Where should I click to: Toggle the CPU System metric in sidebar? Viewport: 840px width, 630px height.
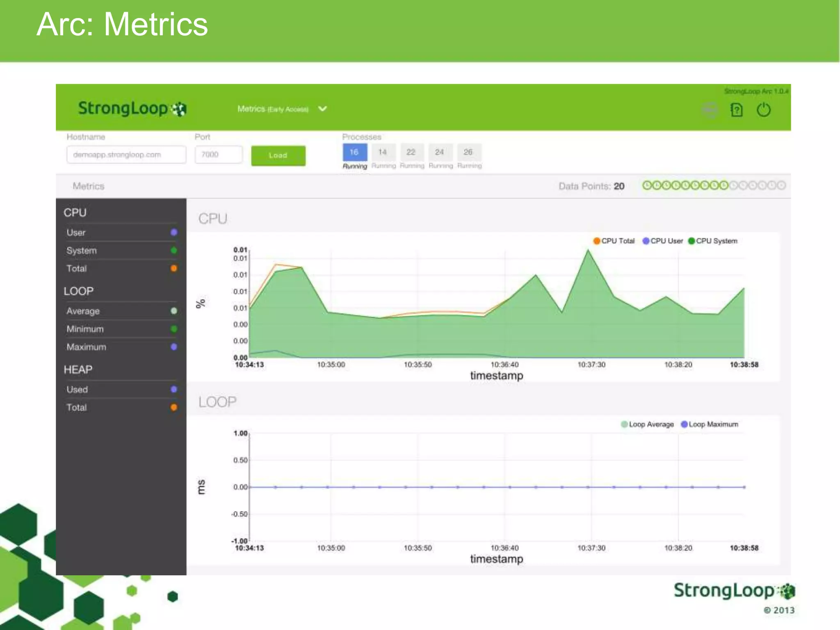coord(121,251)
